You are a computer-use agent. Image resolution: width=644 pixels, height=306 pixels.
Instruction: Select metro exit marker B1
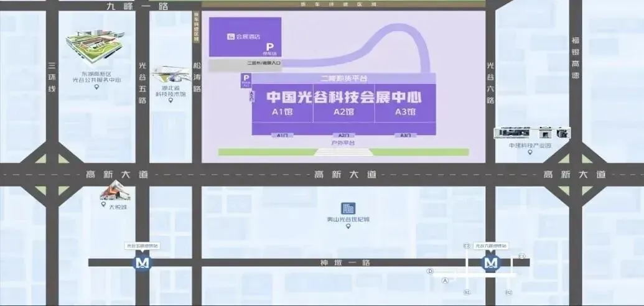(467, 292)
